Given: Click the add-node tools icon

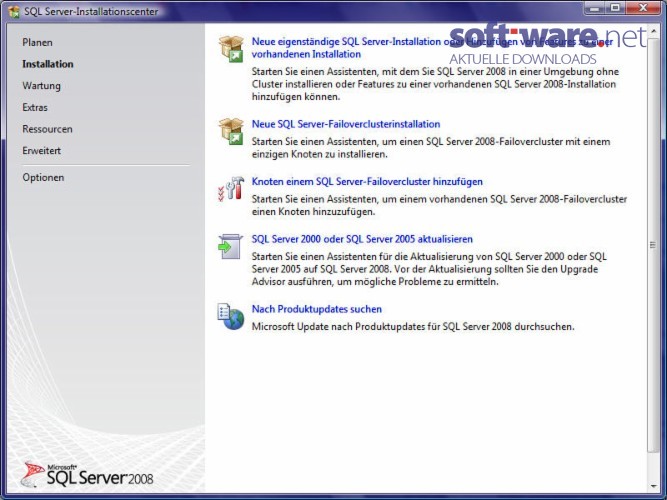Looking at the screenshot, I should point(231,189).
